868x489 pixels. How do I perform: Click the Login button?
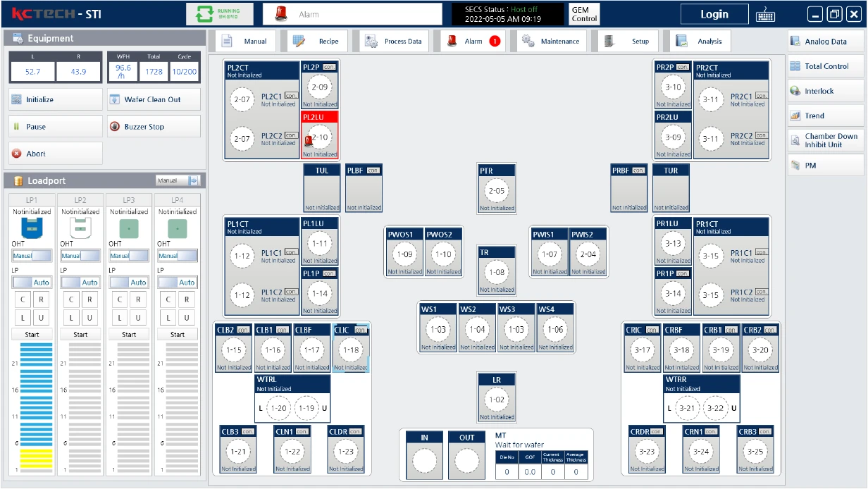click(714, 14)
